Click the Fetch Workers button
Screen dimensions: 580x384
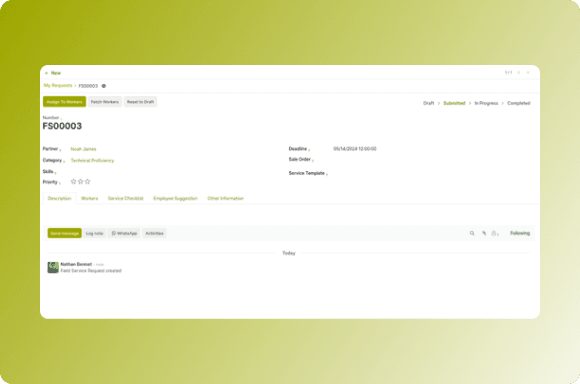[x=105, y=102]
